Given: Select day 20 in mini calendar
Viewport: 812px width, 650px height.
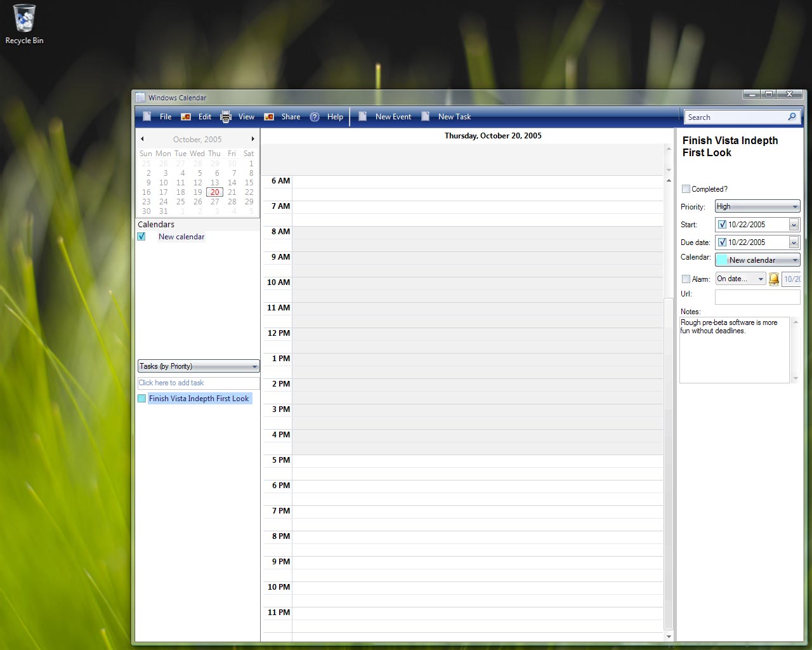Looking at the screenshot, I should [x=214, y=192].
